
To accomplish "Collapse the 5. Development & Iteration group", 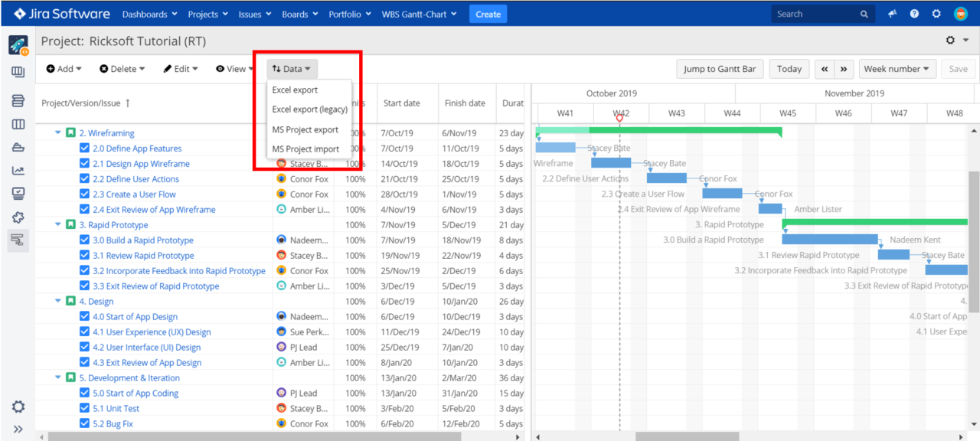I will coord(57,378).
